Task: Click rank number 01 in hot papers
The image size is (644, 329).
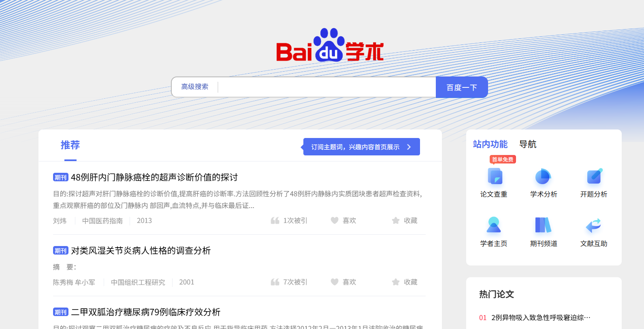Action: [483, 318]
